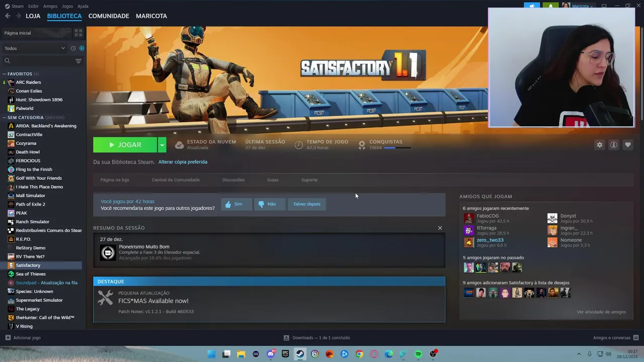Open Google Chrome from taskbar
Viewport: 644px width, 362px height.
[359, 354]
